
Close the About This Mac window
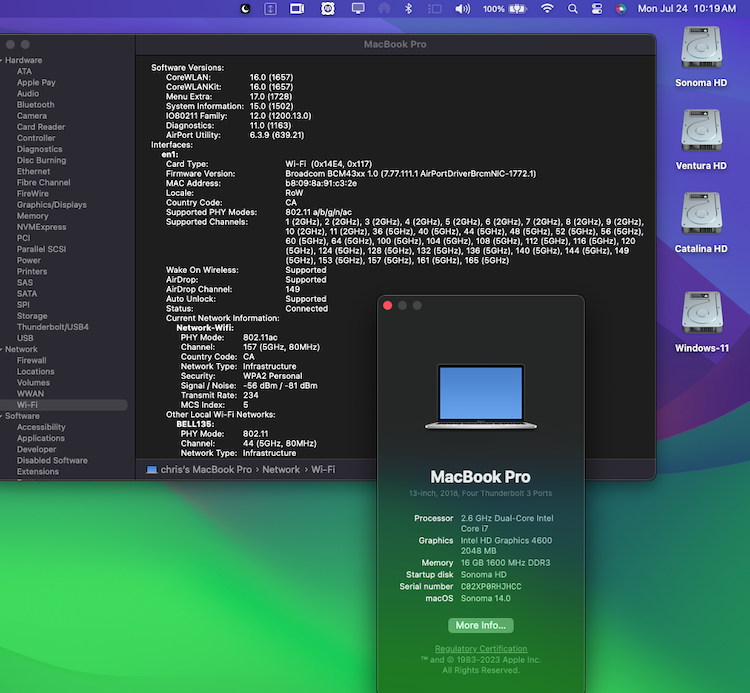pyautogui.click(x=387, y=306)
